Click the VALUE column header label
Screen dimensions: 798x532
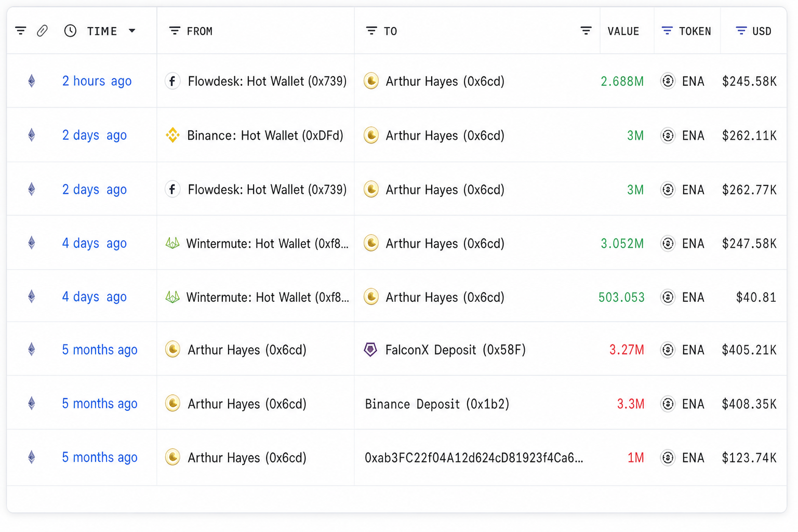pos(623,31)
